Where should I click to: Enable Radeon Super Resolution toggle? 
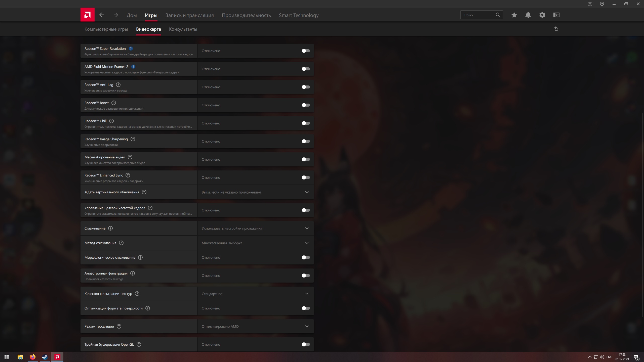point(306,51)
